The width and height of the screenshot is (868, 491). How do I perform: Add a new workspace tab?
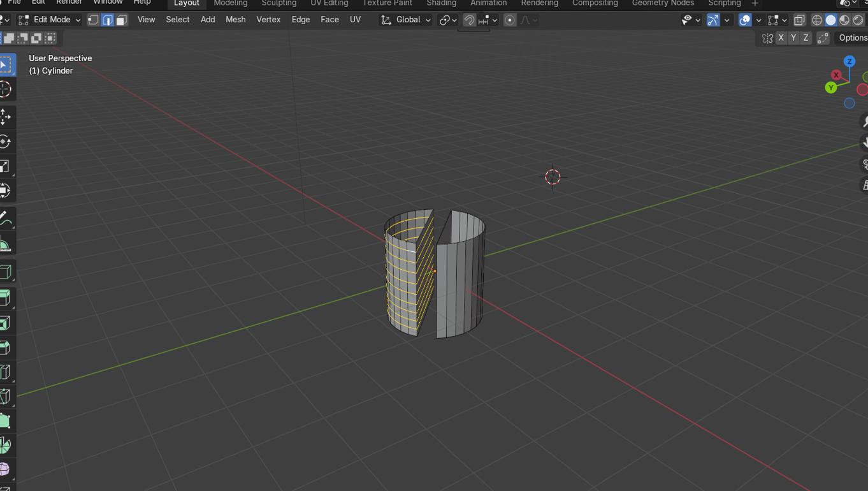point(755,3)
